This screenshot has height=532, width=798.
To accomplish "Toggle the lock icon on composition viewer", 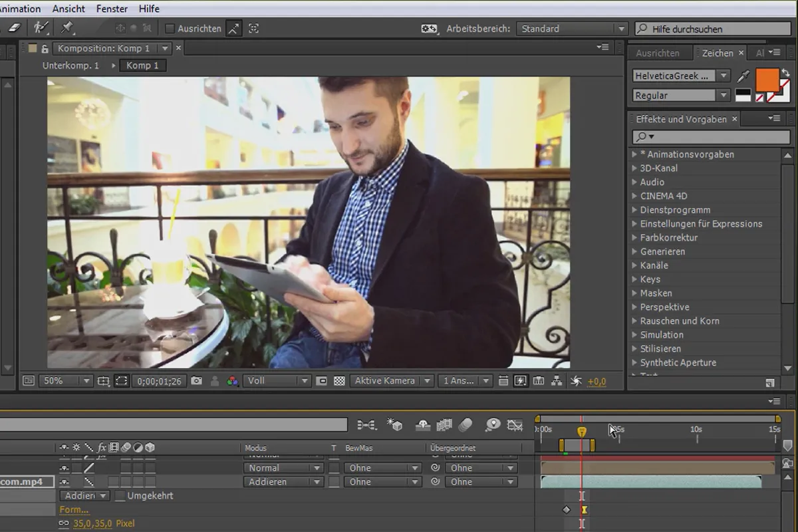I will point(45,49).
